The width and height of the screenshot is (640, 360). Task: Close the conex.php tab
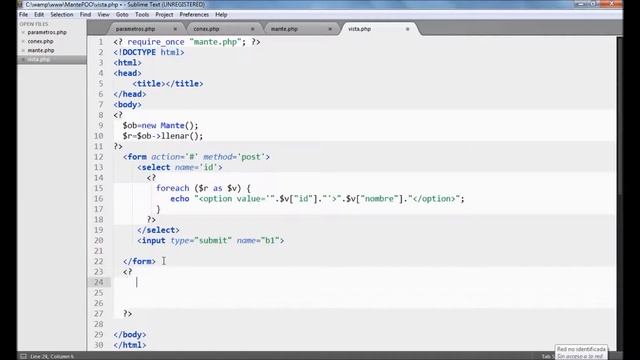[x=253, y=29]
